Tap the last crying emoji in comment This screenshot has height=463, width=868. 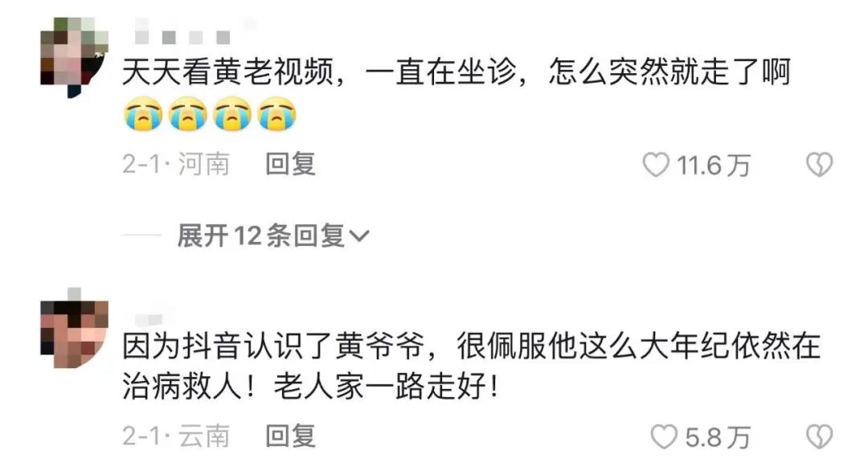click(276, 114)
